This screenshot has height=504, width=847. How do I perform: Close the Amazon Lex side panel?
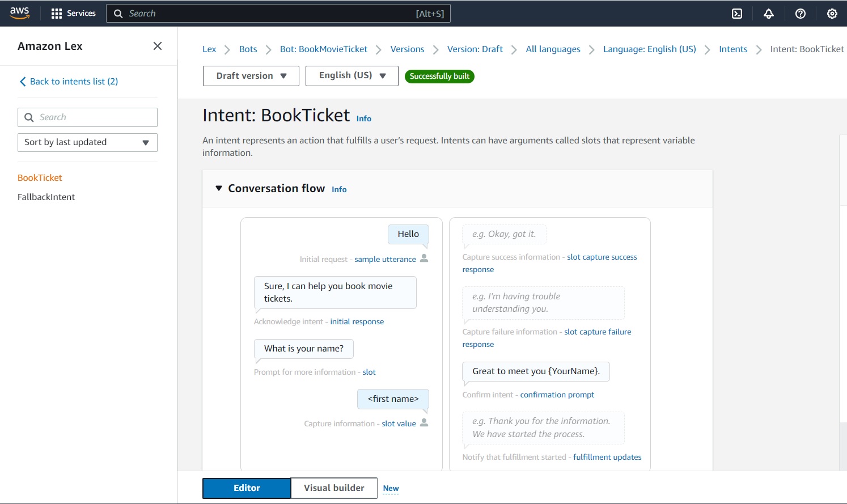[157, 46]
